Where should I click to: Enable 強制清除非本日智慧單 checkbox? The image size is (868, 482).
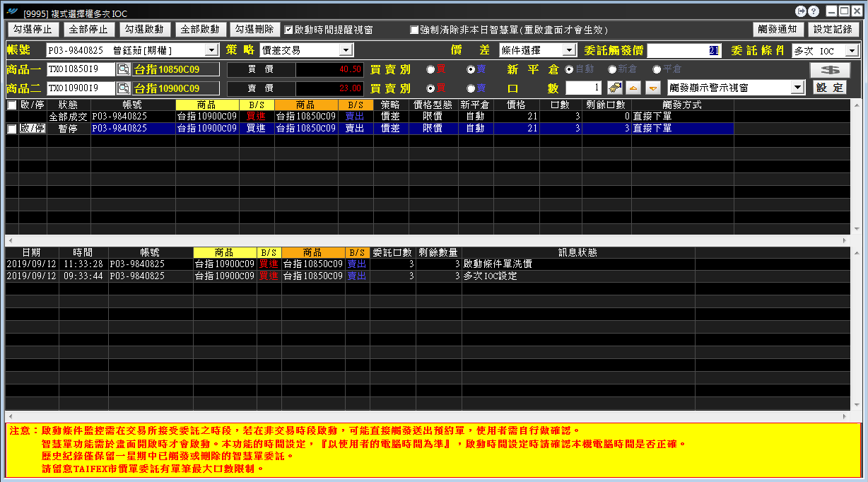pos(414,30)
